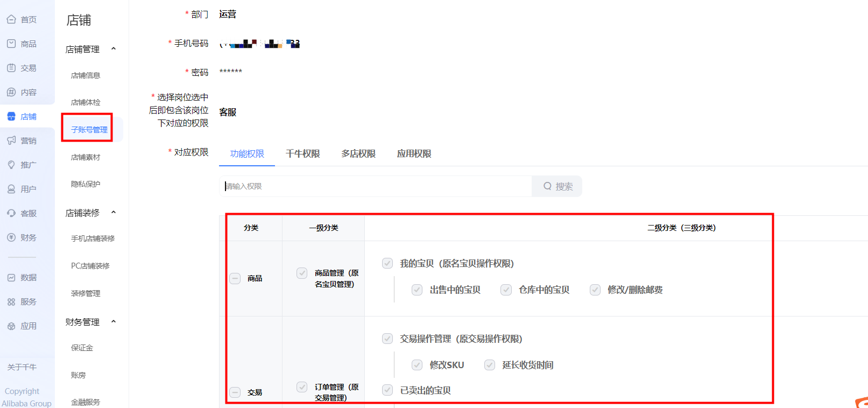Open the 内容 content sidebar icon
Screen dimensions: 868x408
[x=11, y=92]
